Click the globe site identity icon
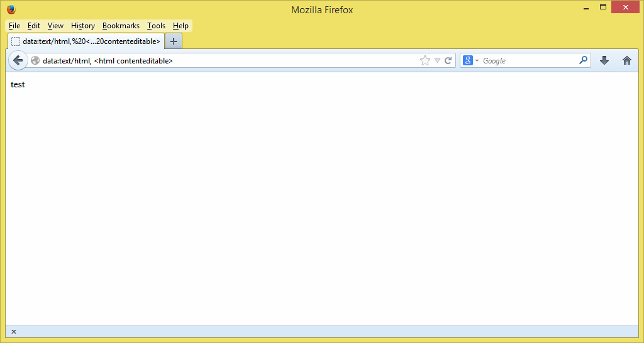 pos(35,61)
